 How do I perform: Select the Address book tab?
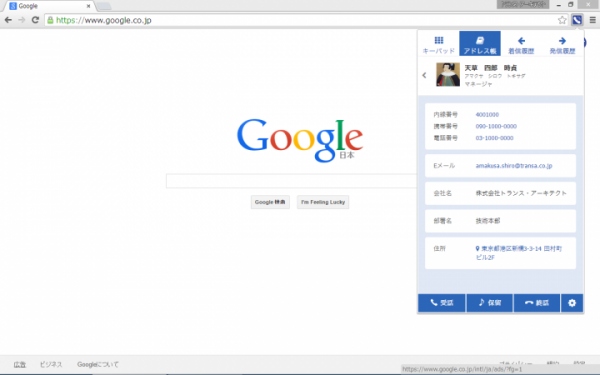pos(480,44)
